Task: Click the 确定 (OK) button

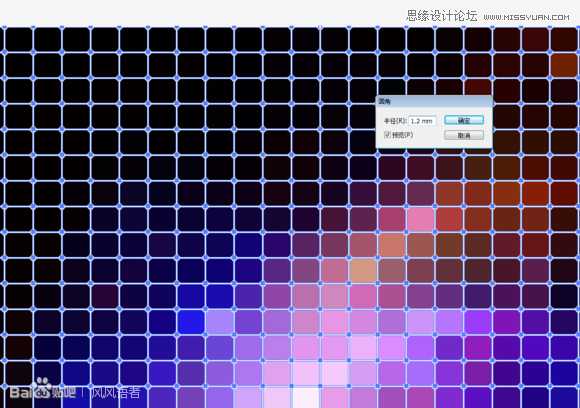Action: pos(464,120)
